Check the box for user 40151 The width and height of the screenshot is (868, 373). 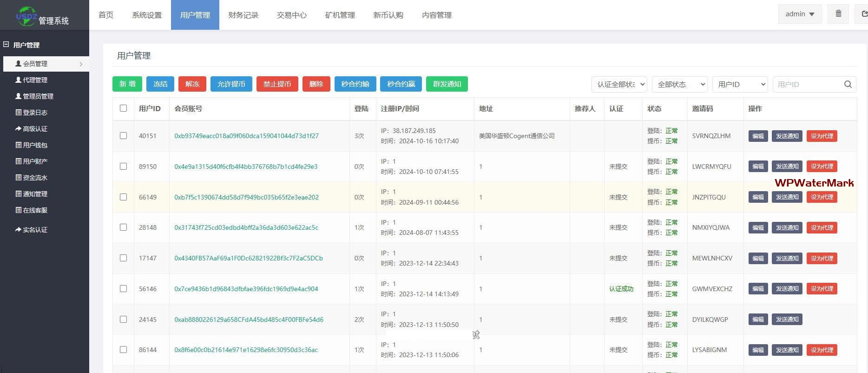123,136
